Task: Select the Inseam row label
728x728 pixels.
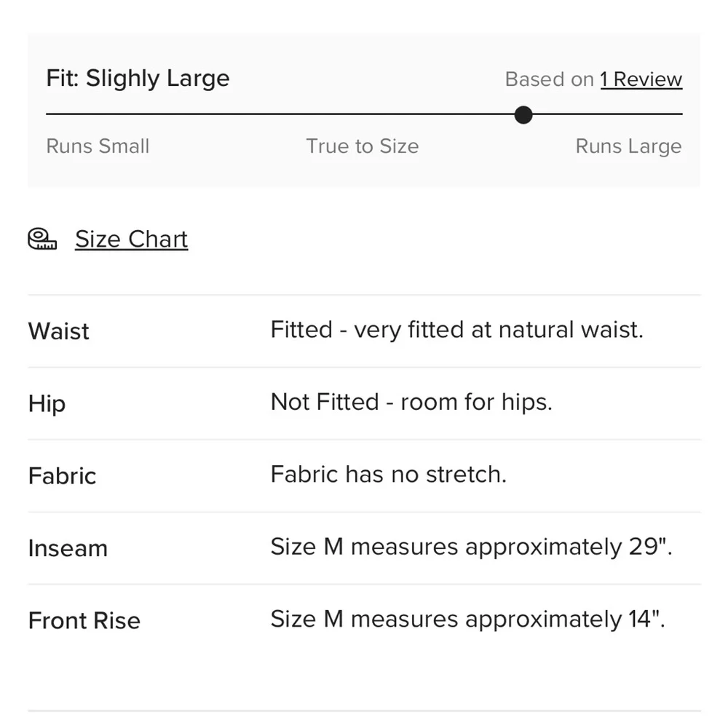Action: coord(68,548)
